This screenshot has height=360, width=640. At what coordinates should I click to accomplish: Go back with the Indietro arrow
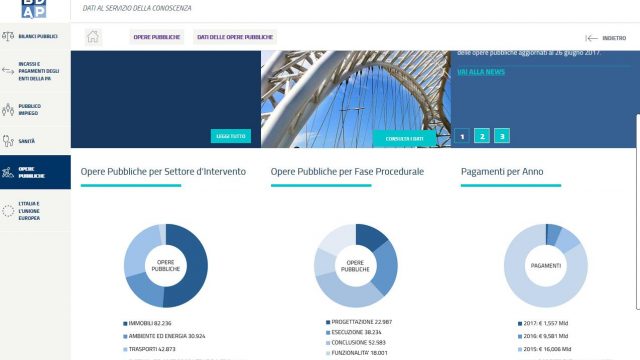591,38
